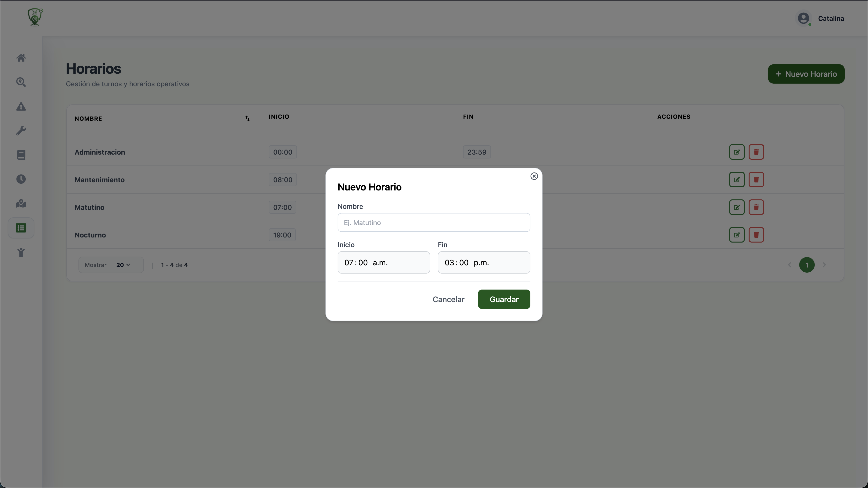Click the clock icon in sidebar
The height and width of the screenshot is (488, 868).
pyautogui.click(x=21, y=179)
